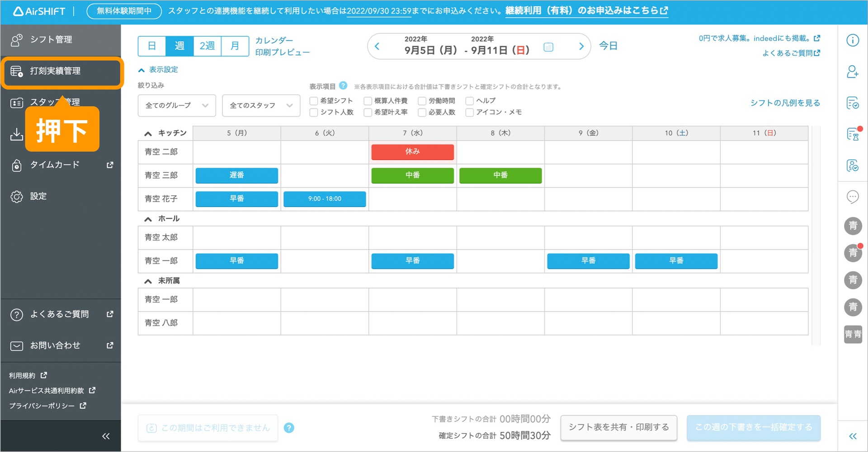Open the 全てのスタッフ dropdown
Viewport: 868px width, 452px height.
261,105
